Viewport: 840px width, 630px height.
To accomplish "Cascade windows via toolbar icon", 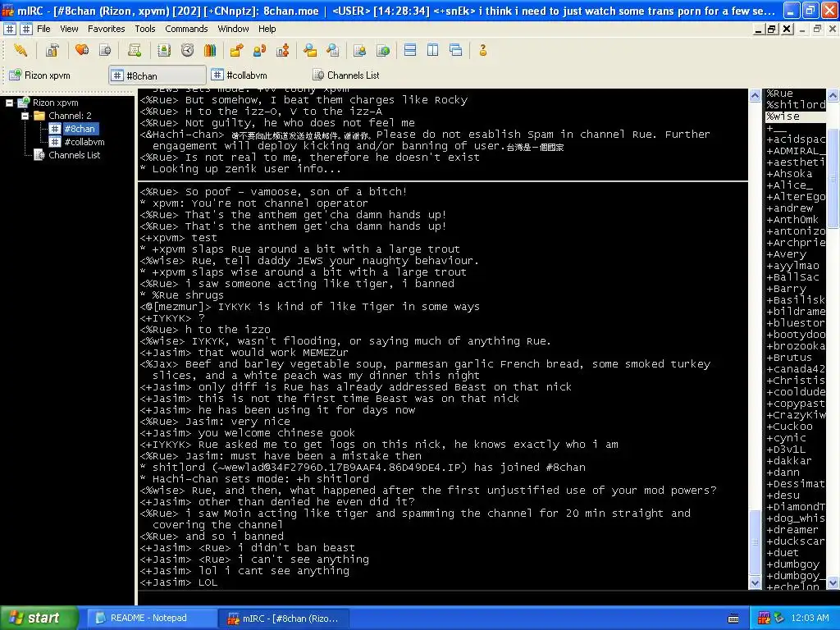I will coord(456,50).
